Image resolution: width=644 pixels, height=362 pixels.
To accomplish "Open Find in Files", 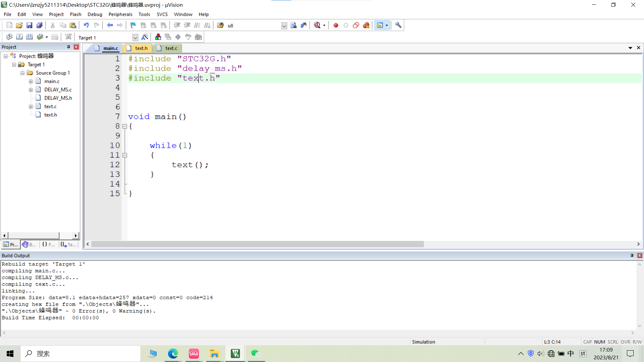I will [x=220, y=25].
